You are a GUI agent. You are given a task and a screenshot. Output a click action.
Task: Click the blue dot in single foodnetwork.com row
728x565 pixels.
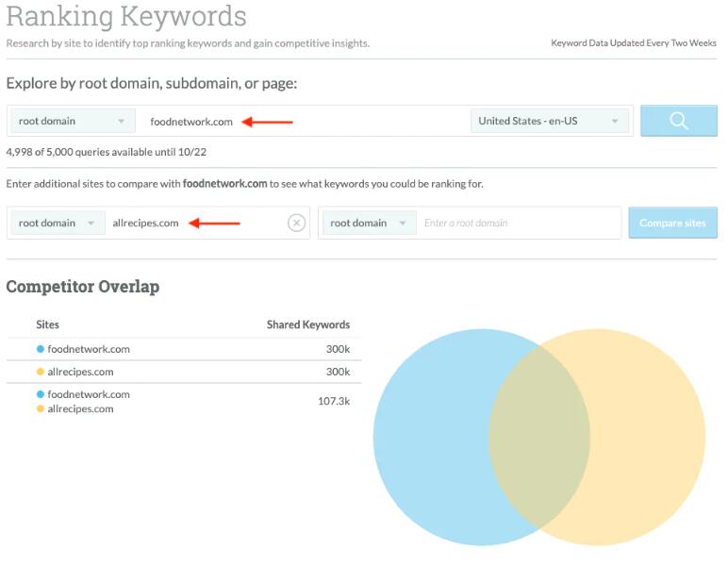click(41, 349)
